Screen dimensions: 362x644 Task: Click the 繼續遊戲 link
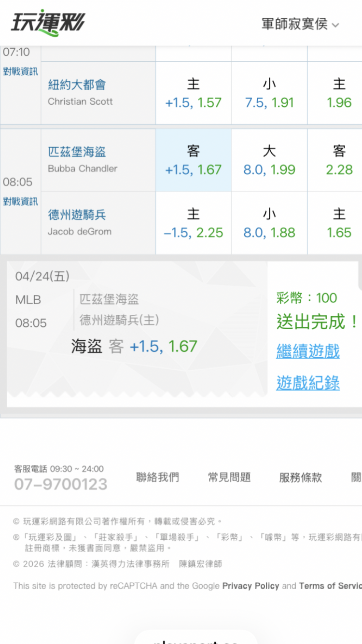tap(308, 351)
